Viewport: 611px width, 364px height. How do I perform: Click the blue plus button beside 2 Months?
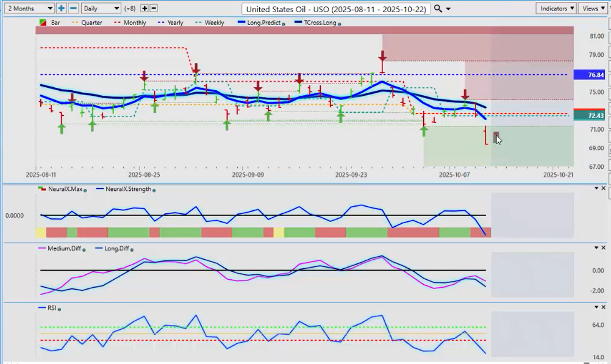point(61,9)
